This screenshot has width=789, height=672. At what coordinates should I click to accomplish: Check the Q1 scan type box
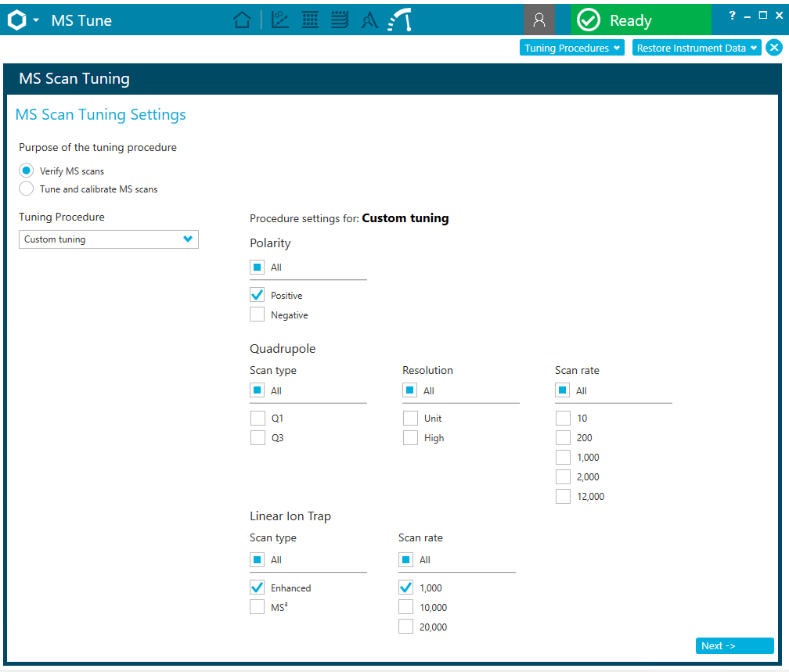click(x=258, y=419)
